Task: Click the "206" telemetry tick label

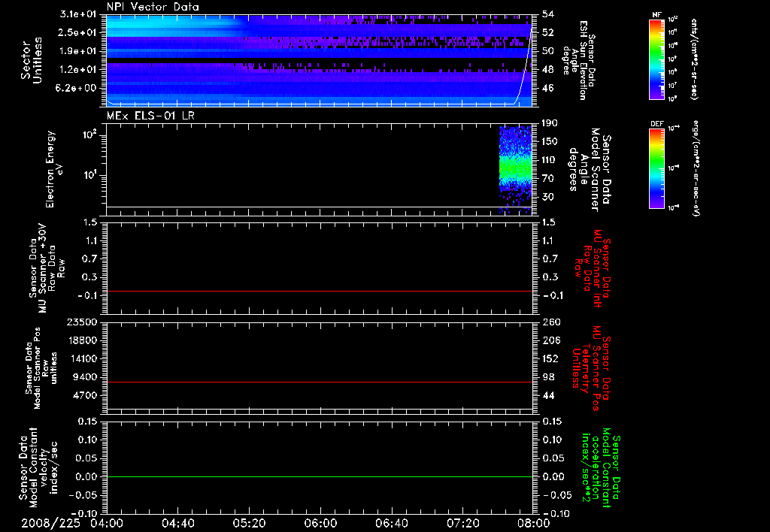Action: click(x=551, y=340)
